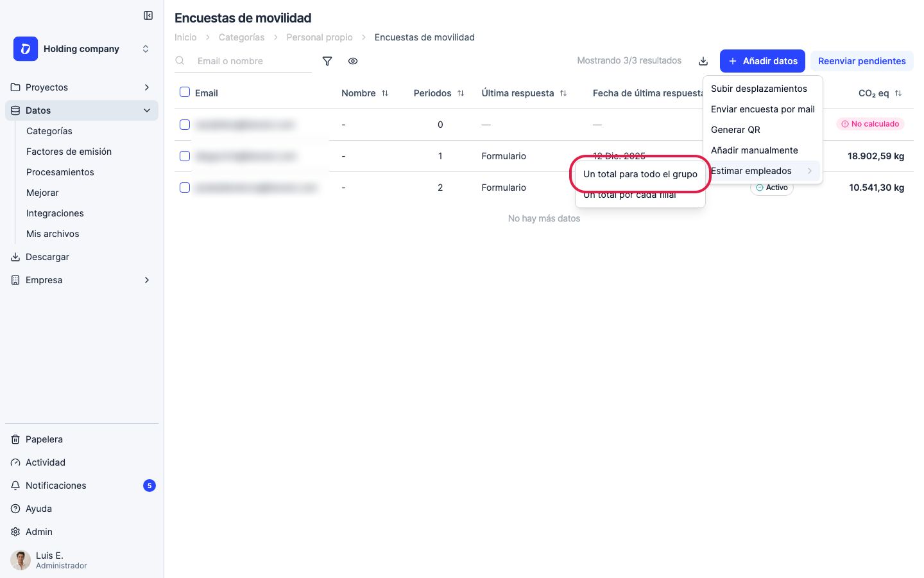
Task: Select Enviar encuesta por mail
Action: pos(763,109)
